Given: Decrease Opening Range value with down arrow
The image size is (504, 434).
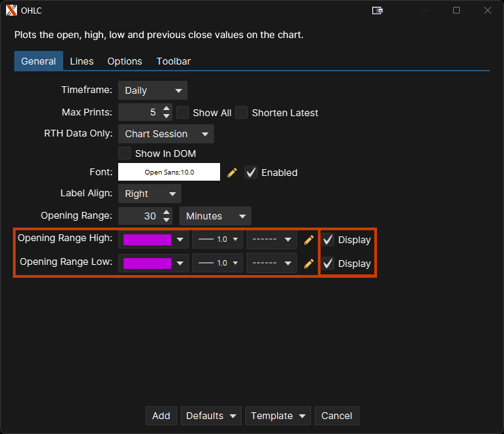Looking at the screenshot, I should point(167,220).
